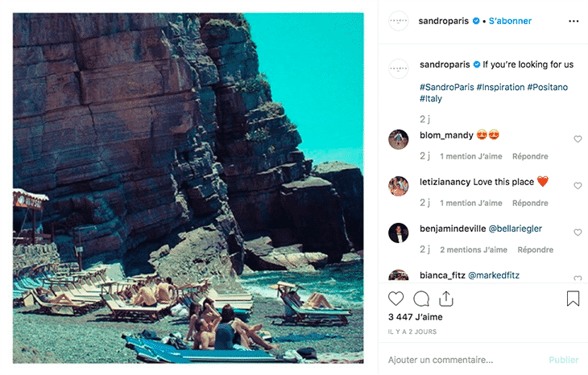Click the share post icon
Screen dimensions: 588x375
pyautogui.click(x=445, y=299)
